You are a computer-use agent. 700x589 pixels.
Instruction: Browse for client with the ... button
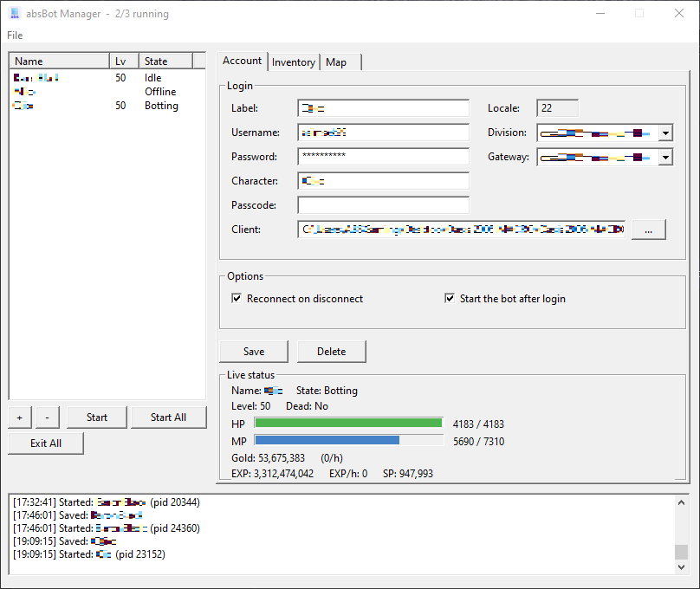click(649, 230)
